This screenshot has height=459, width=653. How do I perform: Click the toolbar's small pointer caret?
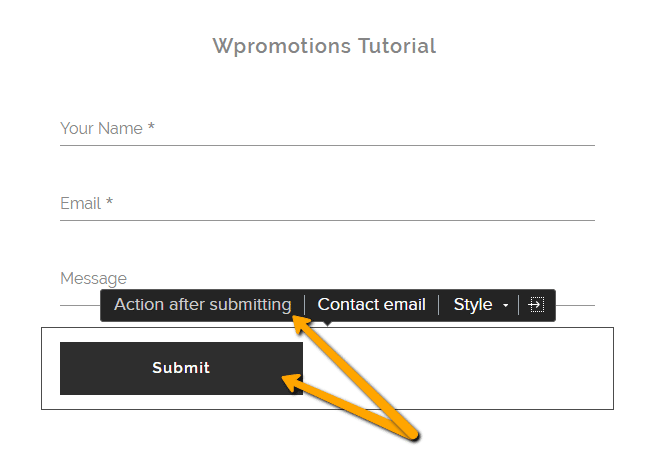[327, 323]
